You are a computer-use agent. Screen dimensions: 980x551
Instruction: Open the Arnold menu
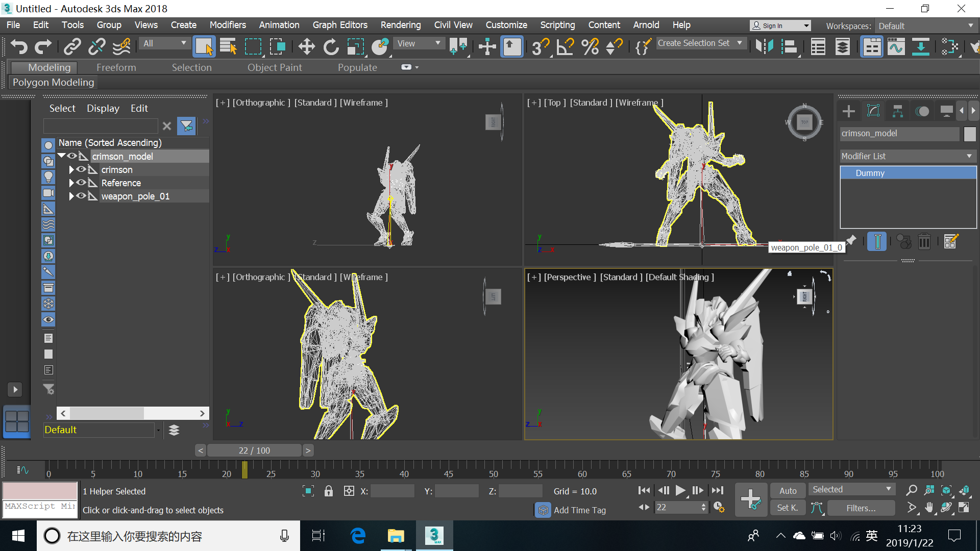646,25
